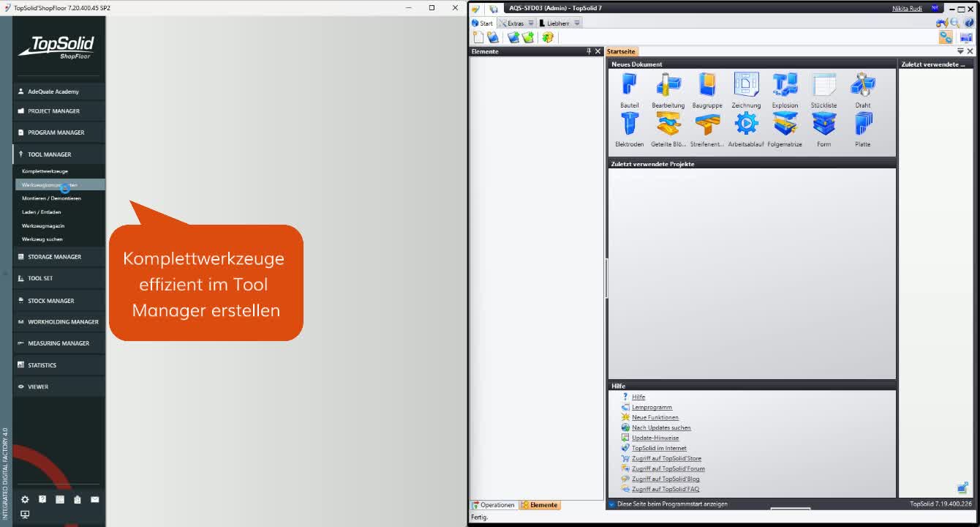
Task: Expand the Program Manager section
Action: point(59,132)
